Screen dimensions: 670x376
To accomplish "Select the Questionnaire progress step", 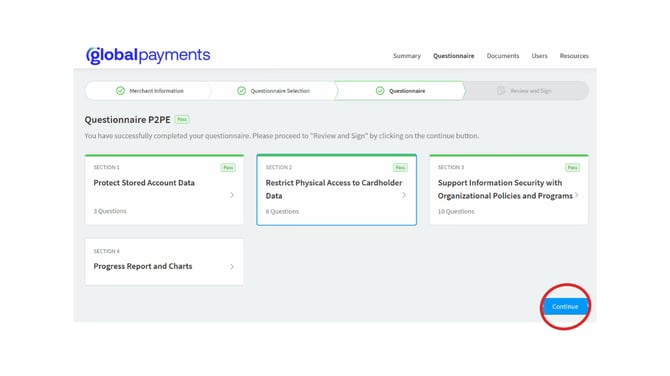I will coord(400,91).
